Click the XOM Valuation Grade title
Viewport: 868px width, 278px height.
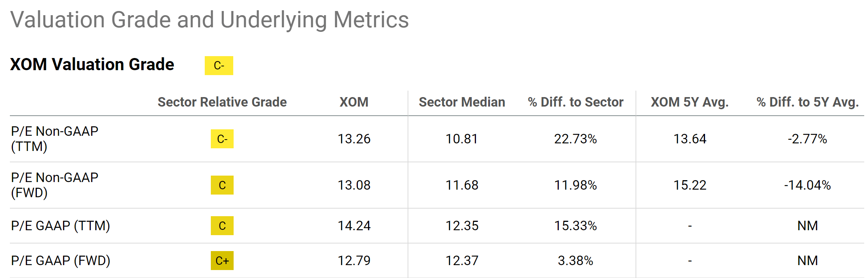(92, 64)
